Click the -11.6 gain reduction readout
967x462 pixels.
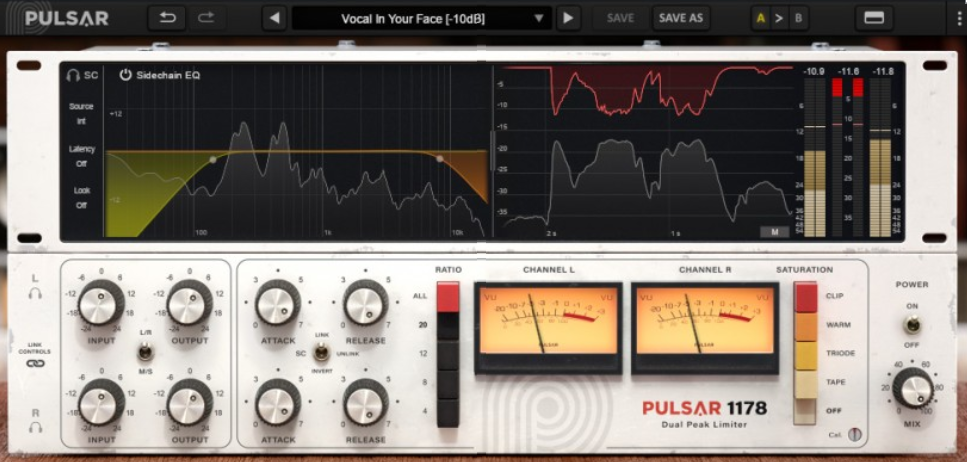point(849,72)
